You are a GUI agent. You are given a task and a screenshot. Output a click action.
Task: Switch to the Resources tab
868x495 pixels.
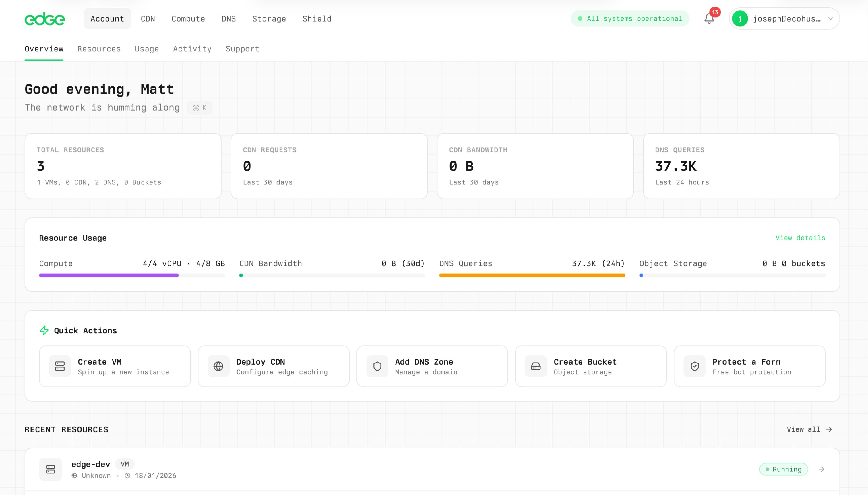tap(99, 49)
